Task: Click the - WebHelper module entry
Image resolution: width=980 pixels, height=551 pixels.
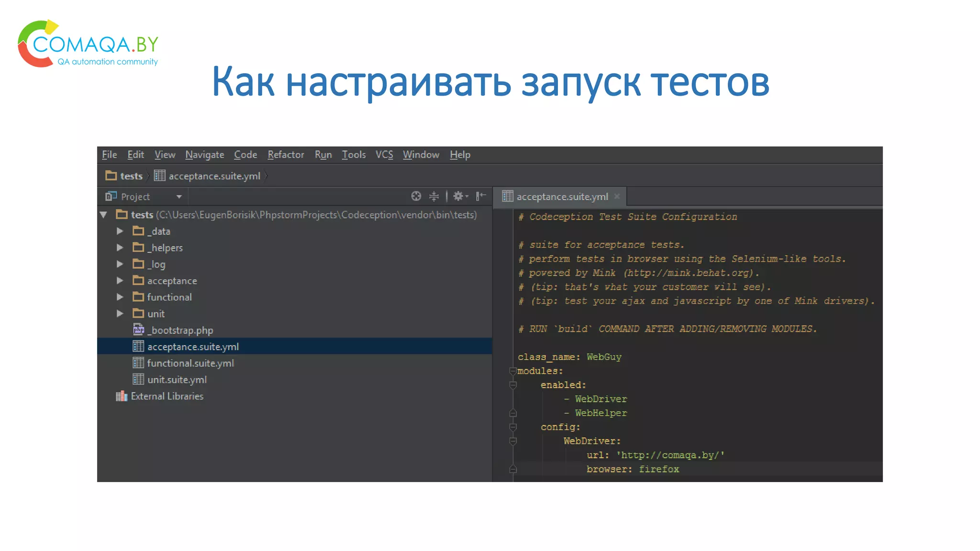Action: [x=595, y=413]
